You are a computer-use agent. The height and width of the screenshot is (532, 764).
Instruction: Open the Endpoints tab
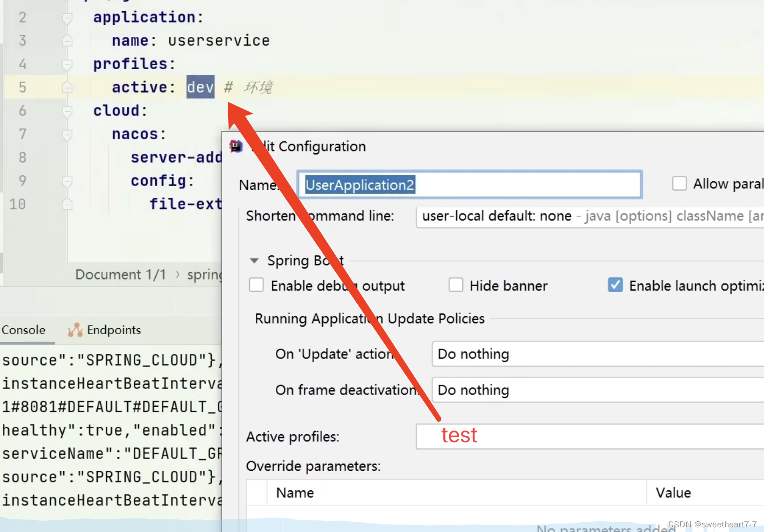pyautogui.click(x=104, y=330)
